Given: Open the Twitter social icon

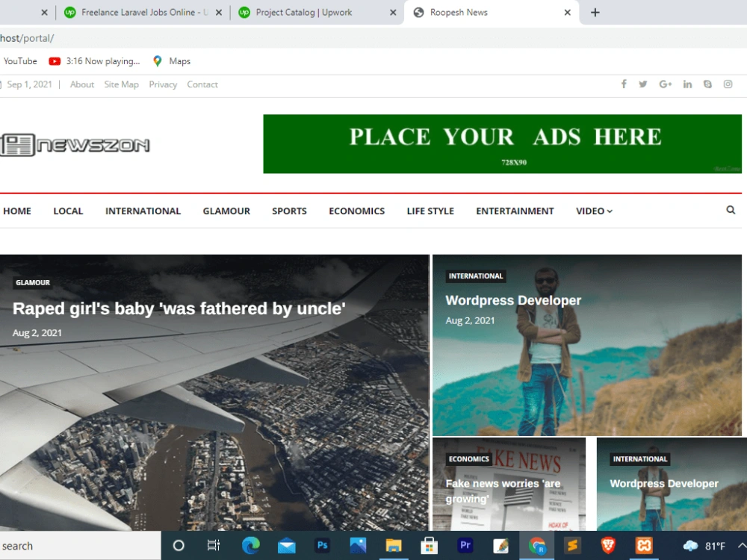Looking at the screenshot, I should [642, 84].
